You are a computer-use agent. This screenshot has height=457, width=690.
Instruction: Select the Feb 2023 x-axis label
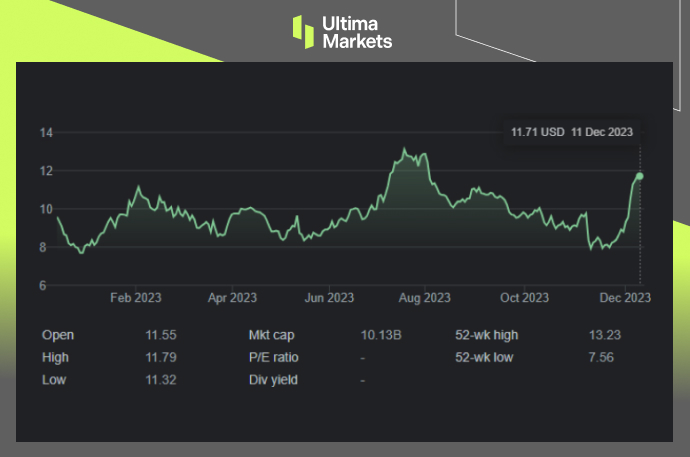point(135,297)
